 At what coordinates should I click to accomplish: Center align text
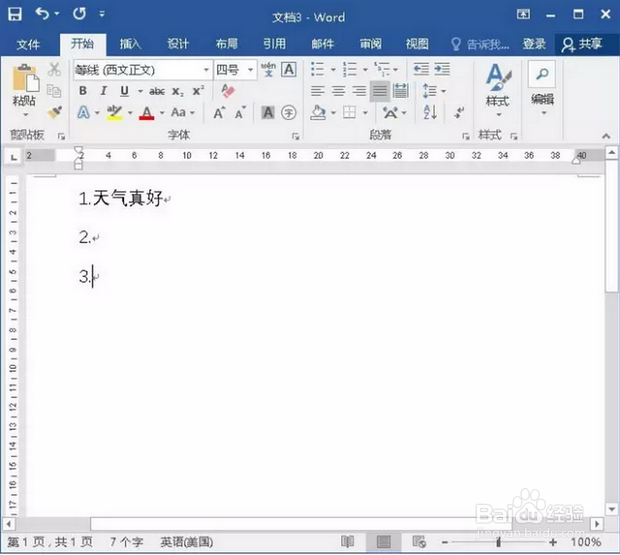pyautogui.click(x=338, y=91)
